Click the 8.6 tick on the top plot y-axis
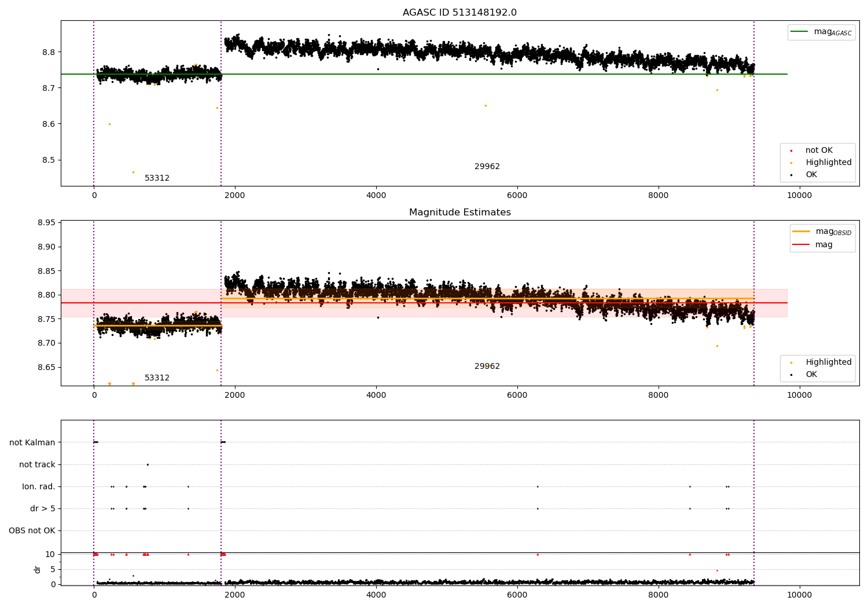Viewport: 868px width, 608px height. pyautogui.click(x=49, y=124)
